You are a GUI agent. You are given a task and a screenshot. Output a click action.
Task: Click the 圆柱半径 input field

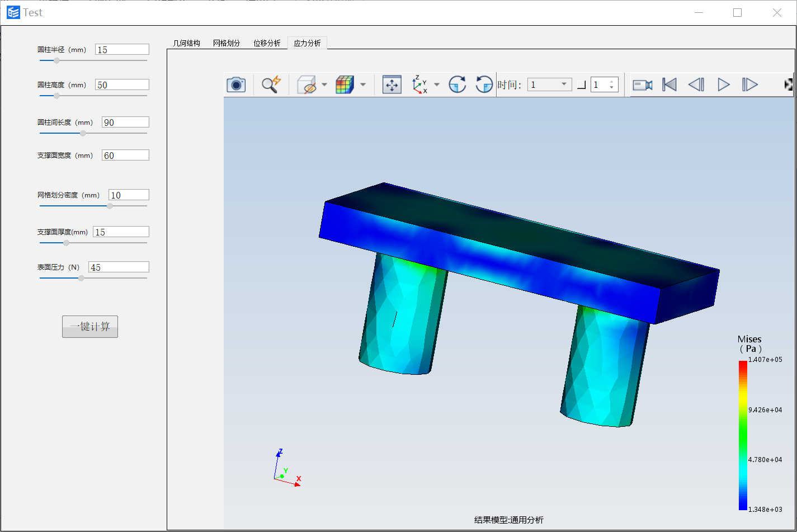point(122,49)
